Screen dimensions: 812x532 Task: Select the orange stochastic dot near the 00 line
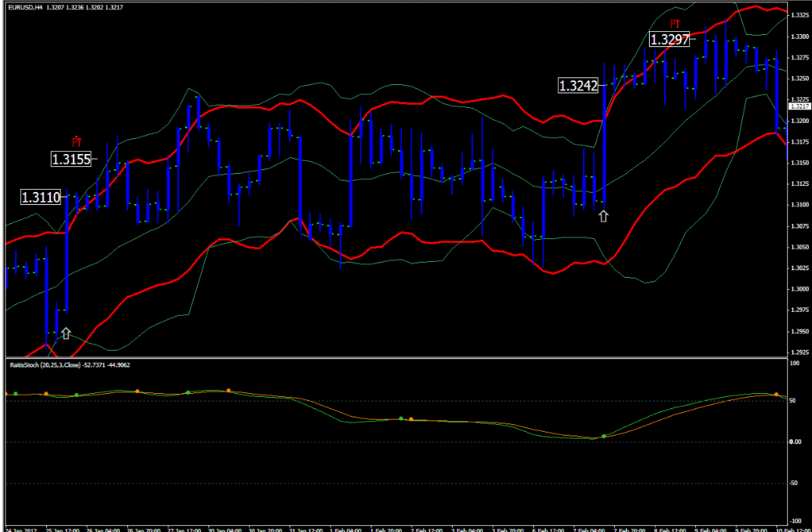coord(412,418)
